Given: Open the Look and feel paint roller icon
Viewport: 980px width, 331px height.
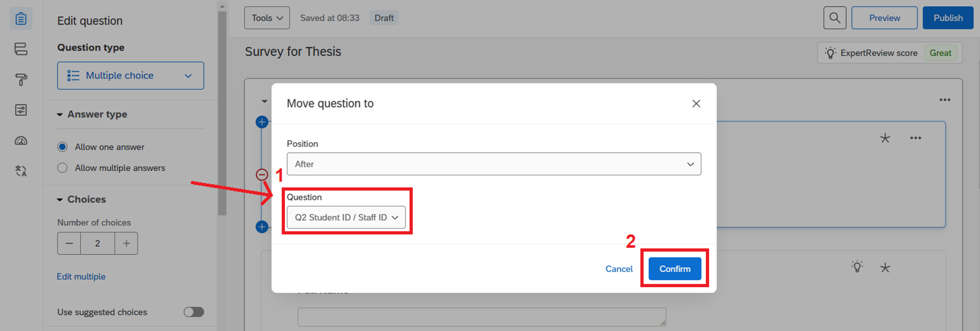Looking at the screenshot, I should [21, 80].
